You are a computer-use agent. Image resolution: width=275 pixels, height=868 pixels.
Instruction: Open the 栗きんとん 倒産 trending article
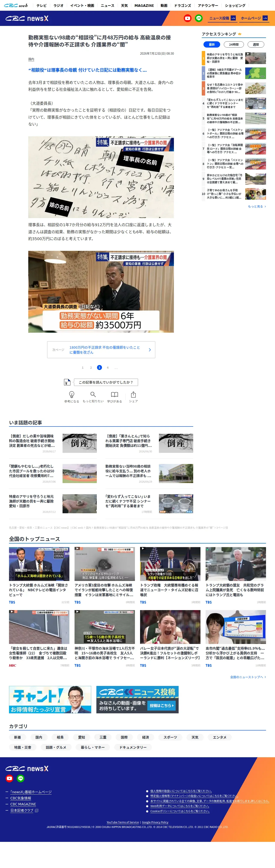pyautogui.click(x=149, y=443)
